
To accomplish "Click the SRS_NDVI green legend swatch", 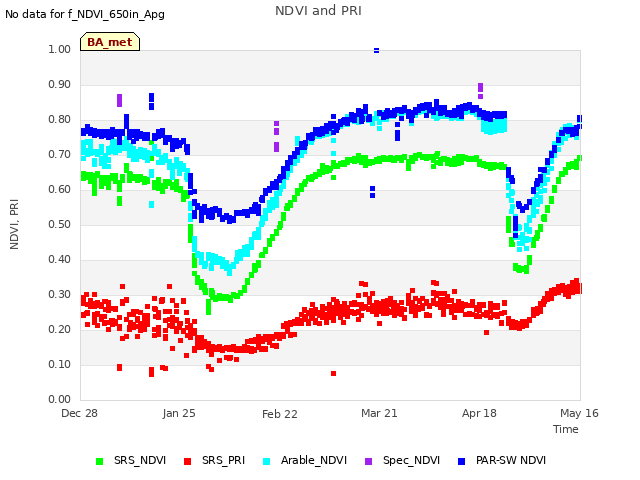I will point(99,461).
